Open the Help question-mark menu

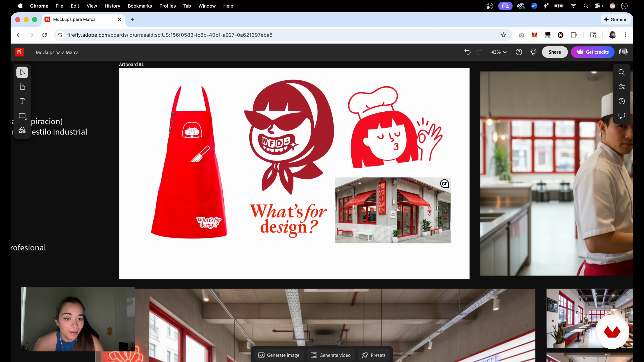519,52
